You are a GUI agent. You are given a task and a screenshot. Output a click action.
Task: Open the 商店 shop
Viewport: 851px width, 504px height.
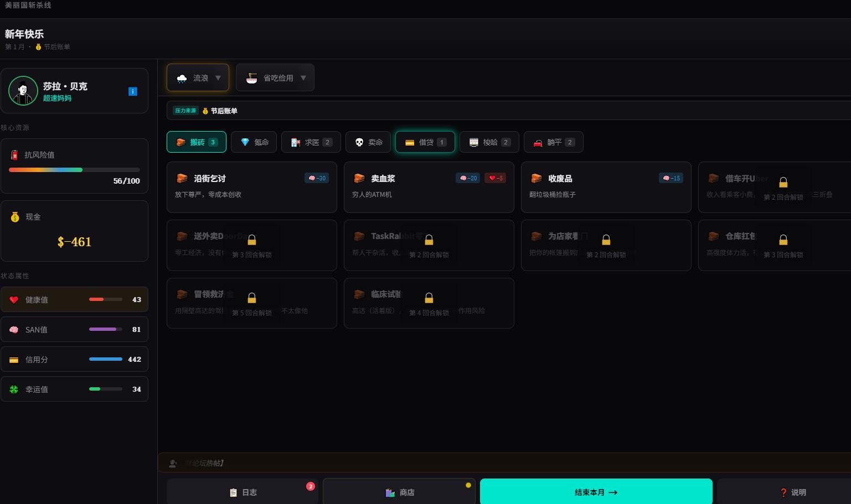399,492
